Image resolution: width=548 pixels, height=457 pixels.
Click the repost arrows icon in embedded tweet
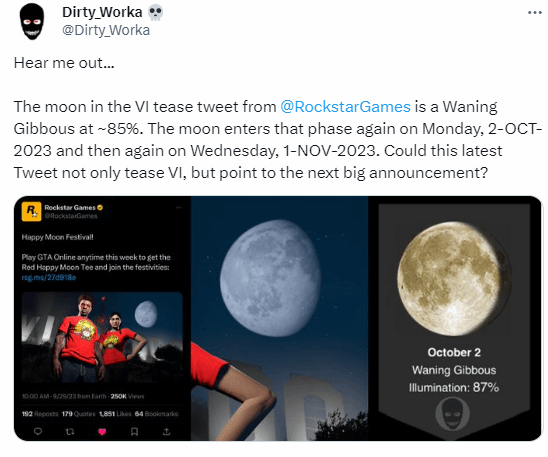pos(70,431)
